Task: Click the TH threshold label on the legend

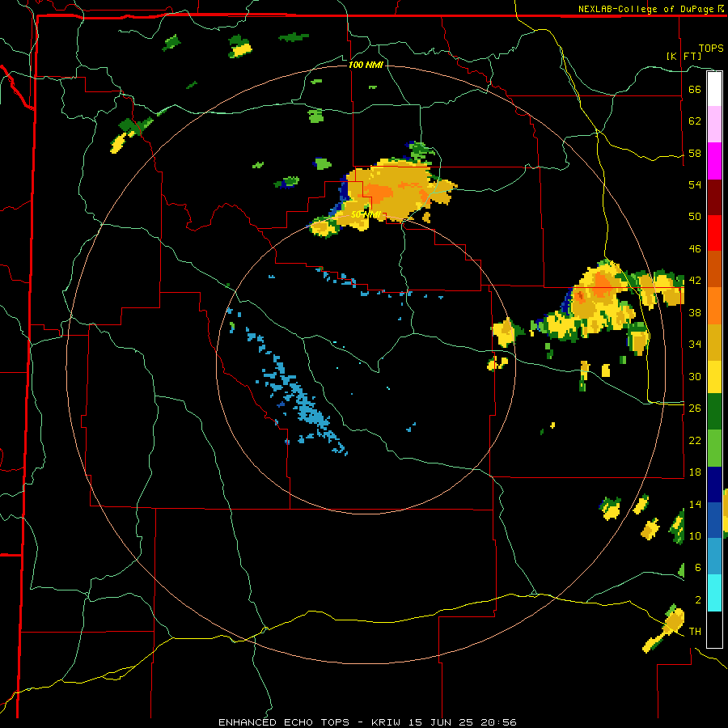Action: 695,632
